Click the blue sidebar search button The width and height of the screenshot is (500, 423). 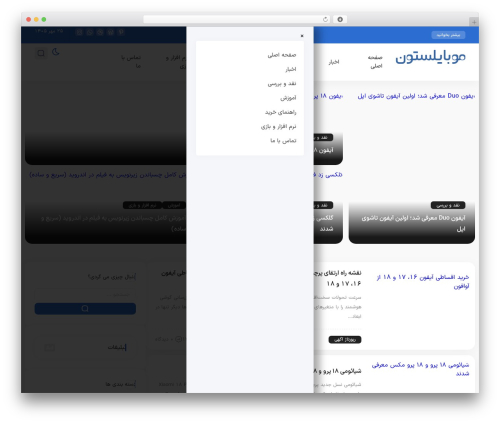[x=85, y=308]
